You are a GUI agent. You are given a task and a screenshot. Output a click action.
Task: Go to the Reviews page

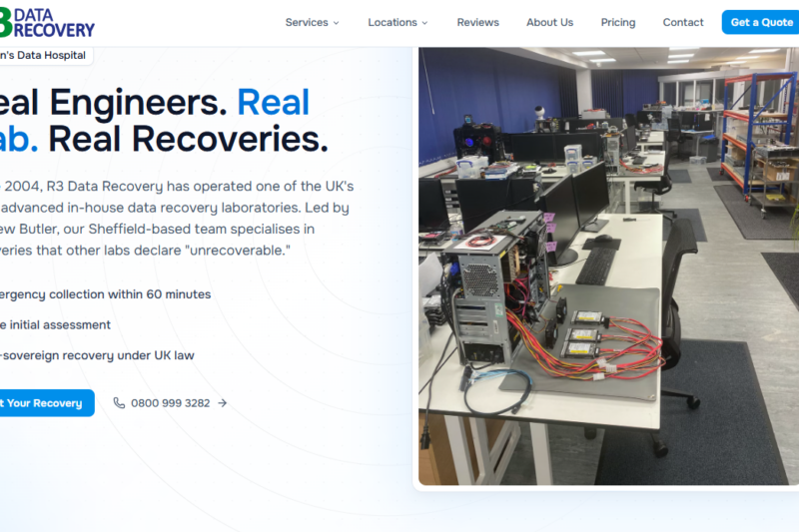[x=478, y=22]
